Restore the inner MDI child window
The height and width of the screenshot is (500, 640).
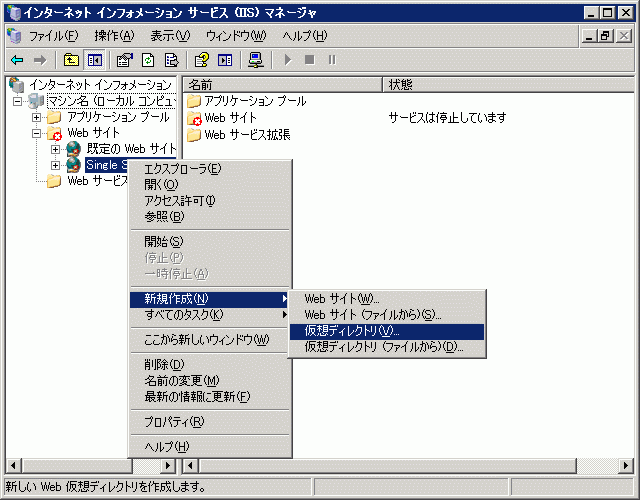coord(605,36)
